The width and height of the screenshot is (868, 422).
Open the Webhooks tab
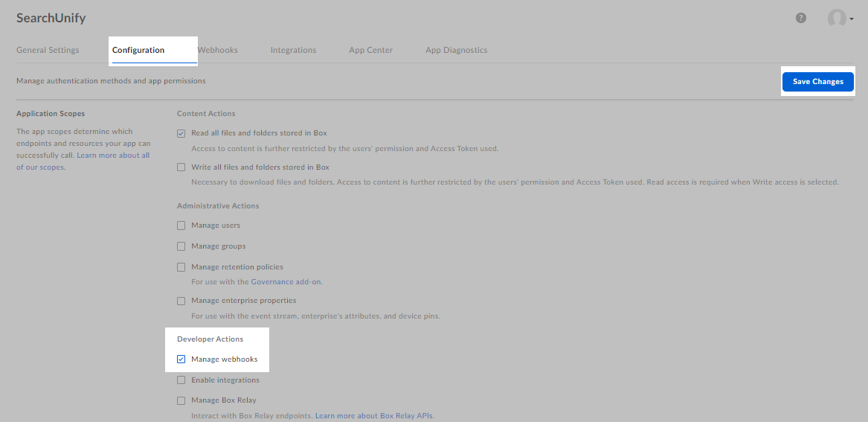(218, 50)
